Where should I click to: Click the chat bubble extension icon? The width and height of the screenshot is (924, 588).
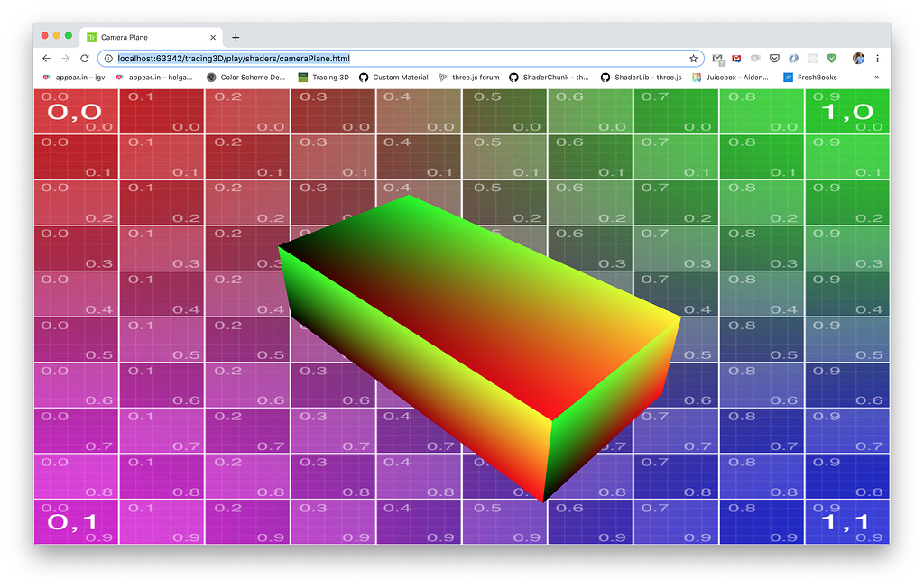[x=756, y=58]
